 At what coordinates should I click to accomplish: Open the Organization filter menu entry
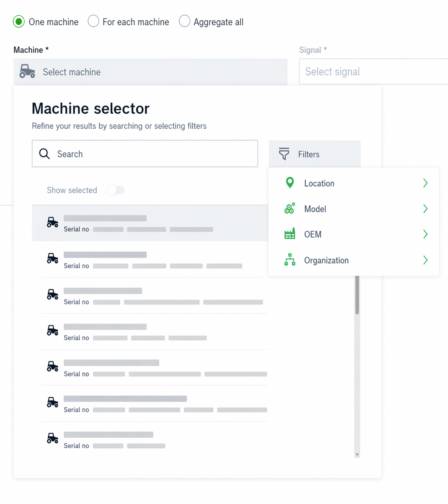pyautogui.click(x=354, y=260)
